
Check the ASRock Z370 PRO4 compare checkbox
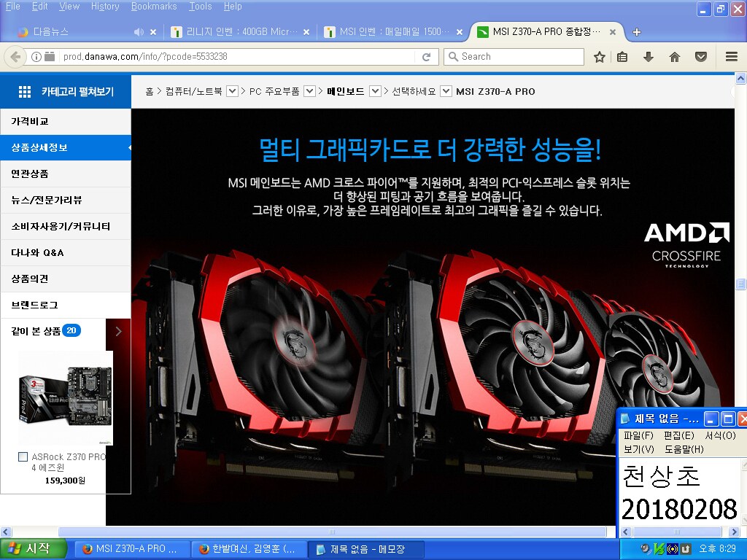click(x=23, y=456)
